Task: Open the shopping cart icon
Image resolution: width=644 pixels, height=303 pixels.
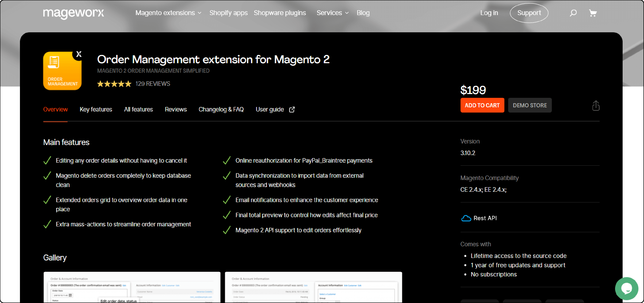Action: 593,13
